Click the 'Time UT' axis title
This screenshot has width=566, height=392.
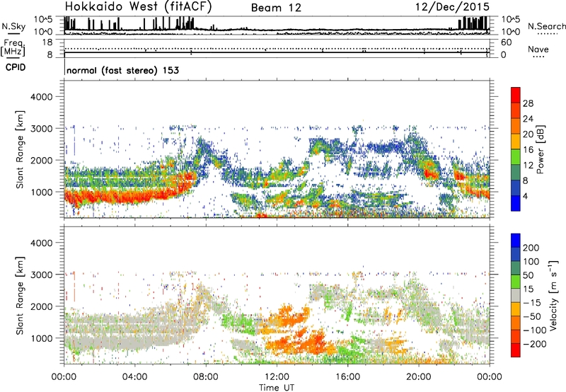pos(277,388)
